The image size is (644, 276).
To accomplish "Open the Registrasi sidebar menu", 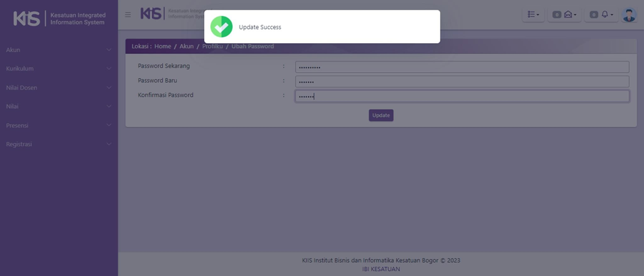I will point(58,144).
